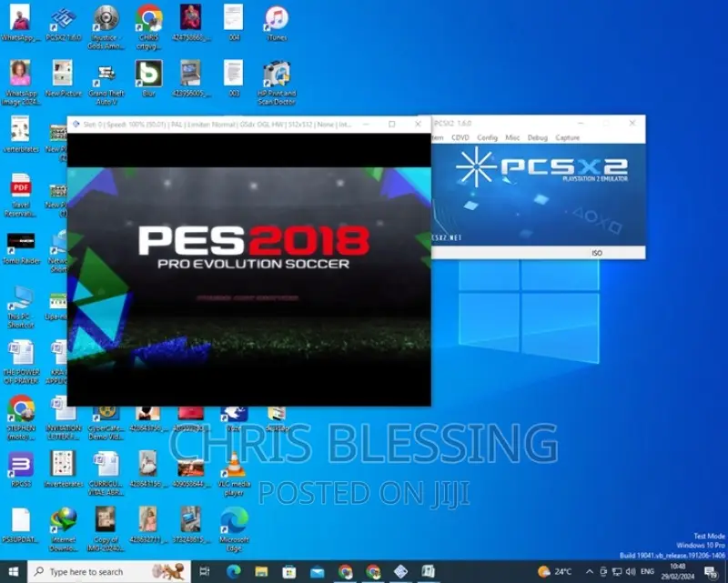The width and height of the screenshot is (728, 583).
Task: Select the WhatsApp Image 2024 file
Action: pyautogui.click(x=20, y=82)
